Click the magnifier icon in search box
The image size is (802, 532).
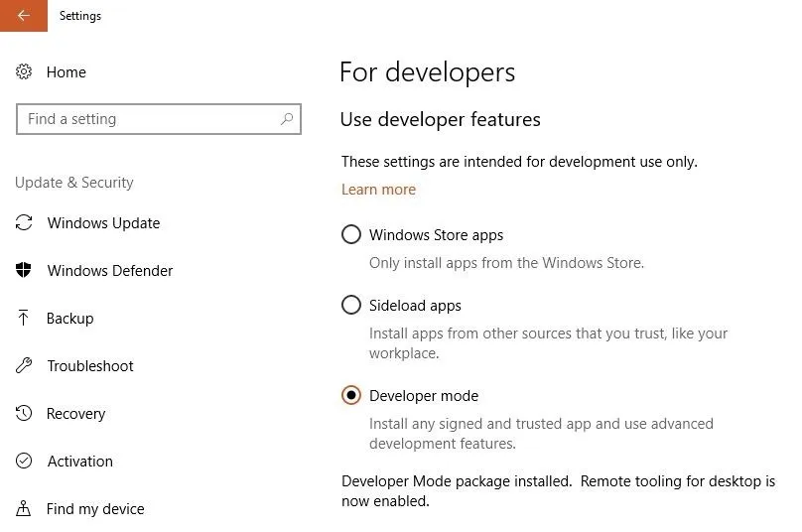click(287, 119)
